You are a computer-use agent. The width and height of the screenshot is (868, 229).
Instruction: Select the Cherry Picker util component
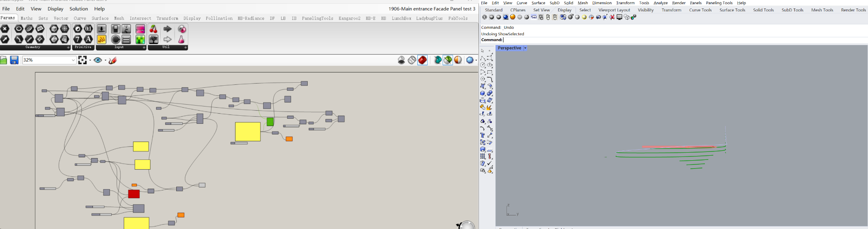point(154,29)
